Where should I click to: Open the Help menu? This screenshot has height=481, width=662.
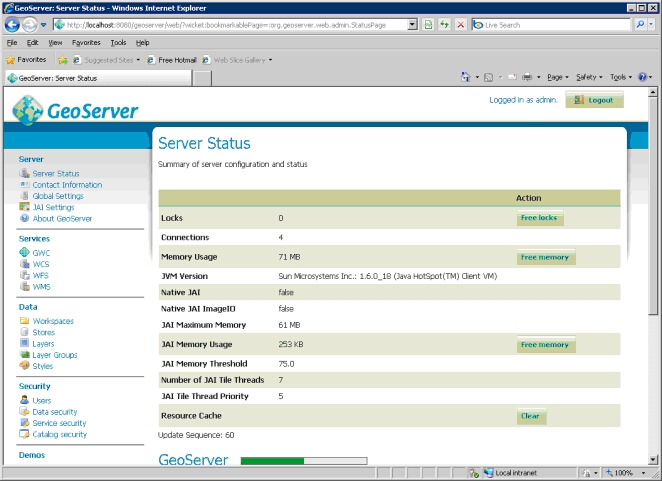[x=142, y=43]
